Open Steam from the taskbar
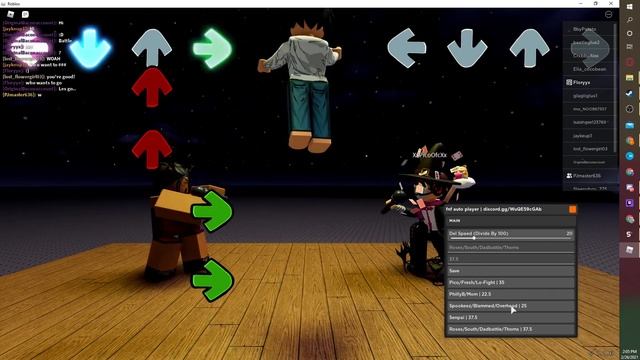640x360 pixels. pos(630,93)
